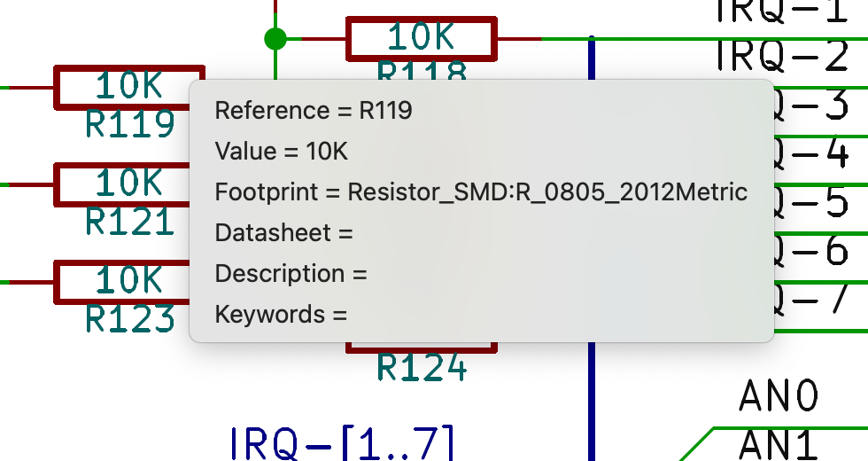Image resolution: width=868 pixels, height=461 pixels.
Task: Select the IRQ-[1..7] bus label
Action: tap(342, 443)
